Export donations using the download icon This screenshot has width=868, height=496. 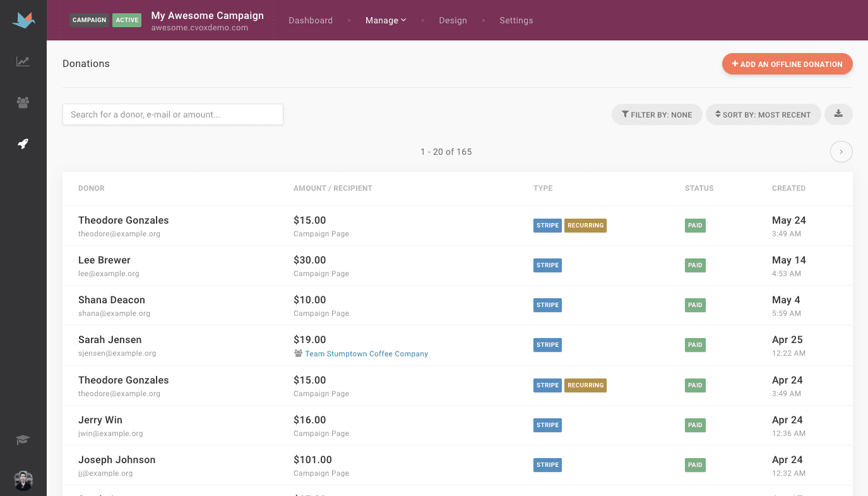838,114
